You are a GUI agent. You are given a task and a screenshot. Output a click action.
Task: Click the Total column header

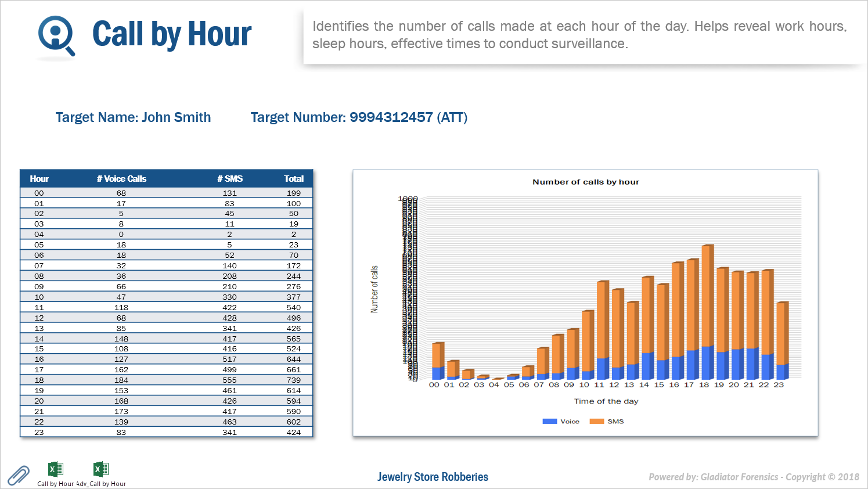point(294,179)
